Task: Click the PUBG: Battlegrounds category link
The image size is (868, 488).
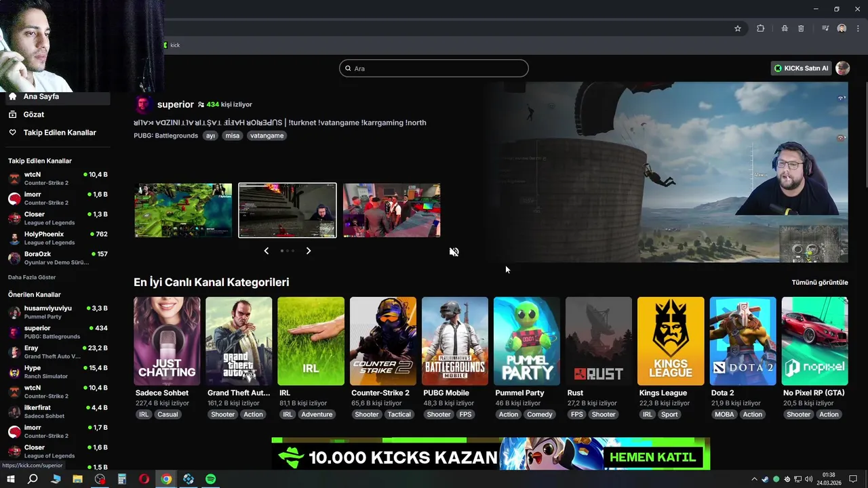Action: coord(165,136)
